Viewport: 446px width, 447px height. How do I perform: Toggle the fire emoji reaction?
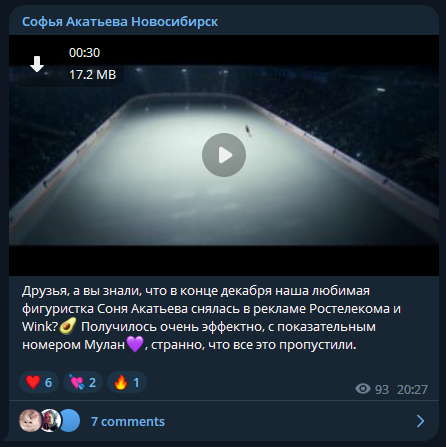pos(127,382)
